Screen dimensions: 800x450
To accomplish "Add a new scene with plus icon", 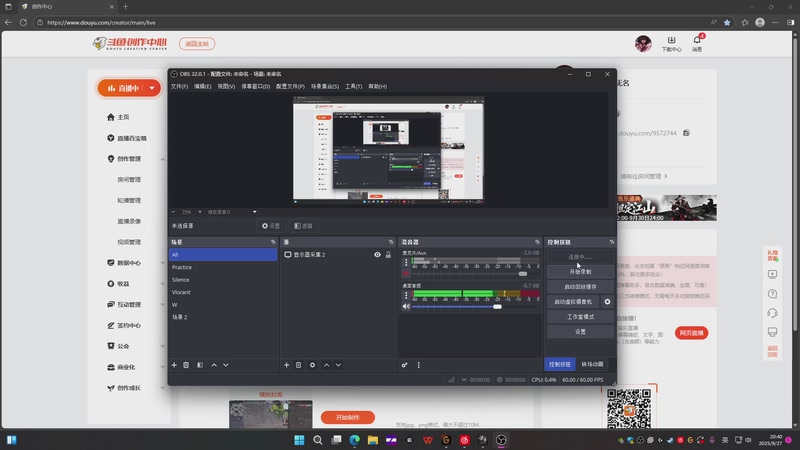I will click(174, 365).
